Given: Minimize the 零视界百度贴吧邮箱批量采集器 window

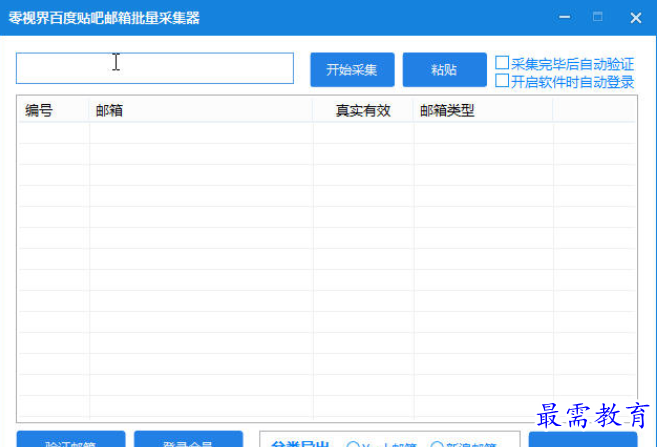Looking at the screenshot, I should [565, 17].
